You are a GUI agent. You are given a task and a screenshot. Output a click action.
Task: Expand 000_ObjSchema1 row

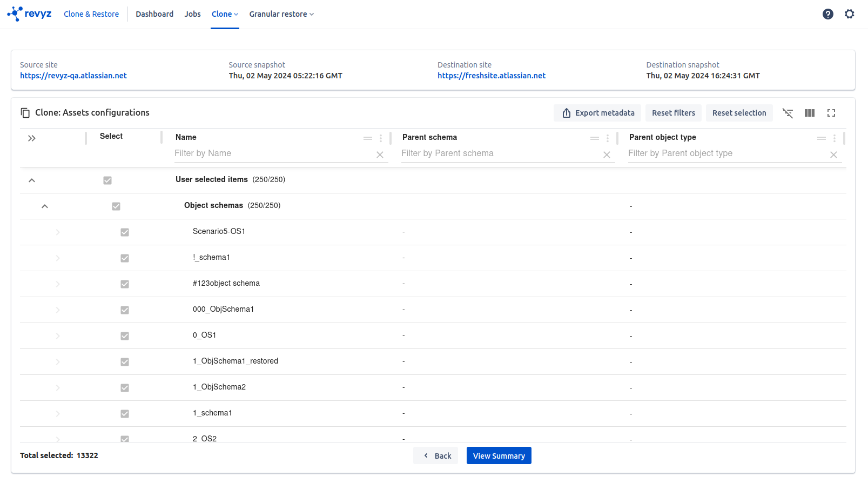[x=58, y=310]
